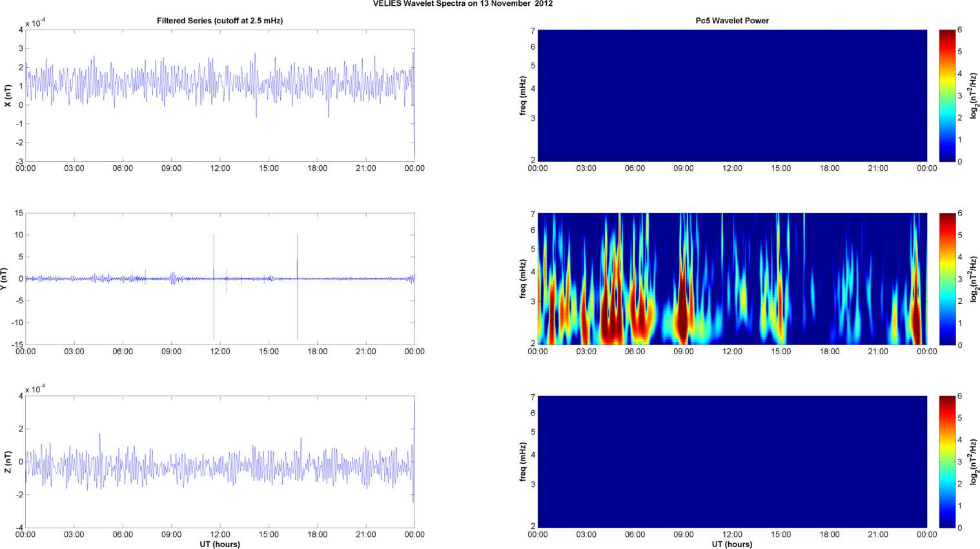Click the X component filtered time series plot
This screenshot has height=549, width=980.
click(x=219, y=95)
